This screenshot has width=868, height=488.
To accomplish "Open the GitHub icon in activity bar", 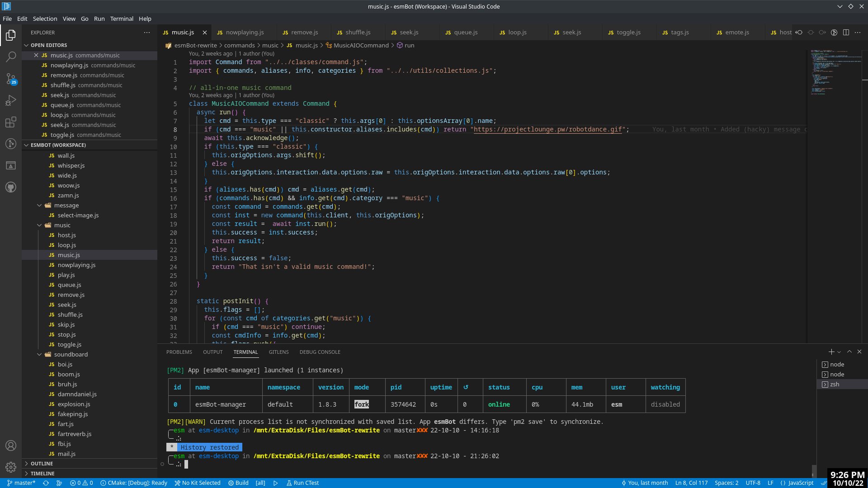I will pyautogui.click(x=11, y=187).
